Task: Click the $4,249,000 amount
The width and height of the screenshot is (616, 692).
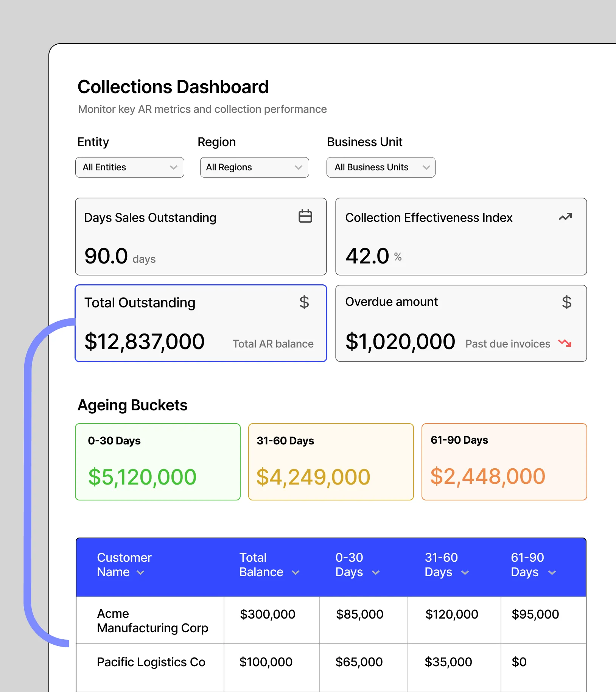Action: [x=313, y=477]
